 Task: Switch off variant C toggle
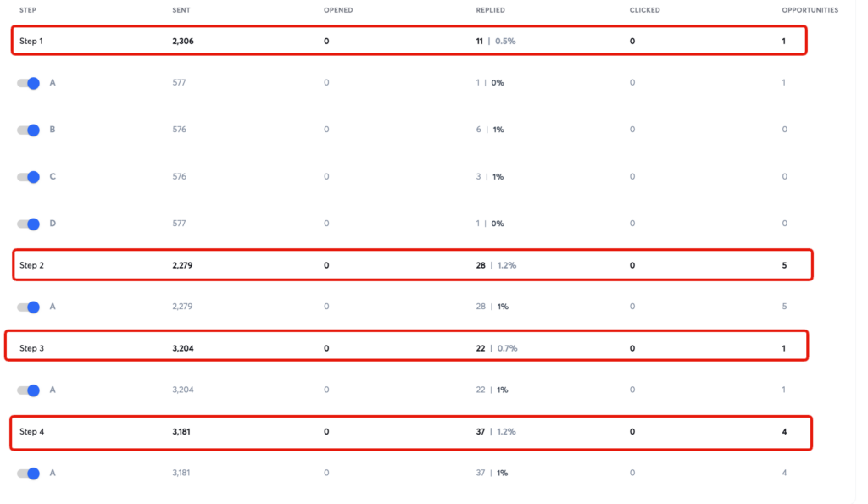pos(28,177)
